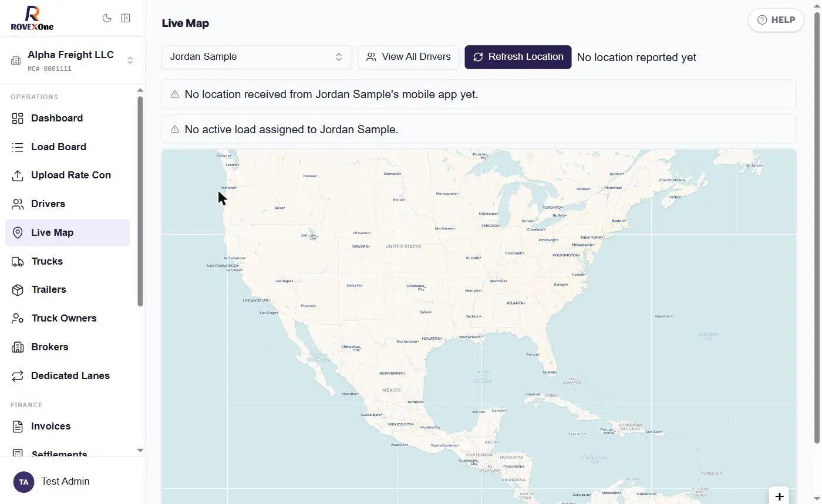
Task: Open the Invoices page
Action: (68, 427)
